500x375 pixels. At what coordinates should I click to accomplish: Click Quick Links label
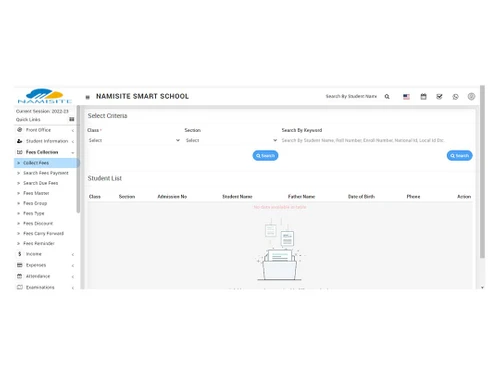28,119
